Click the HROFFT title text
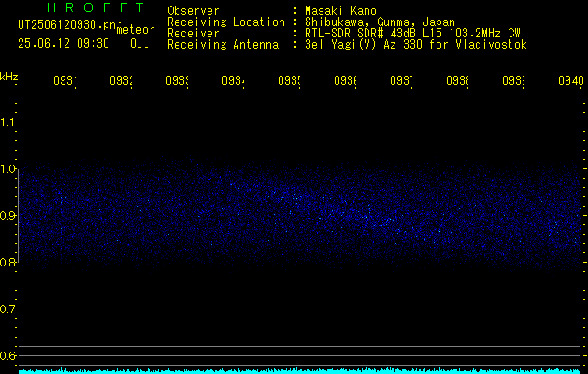 (x=95, y=7)
